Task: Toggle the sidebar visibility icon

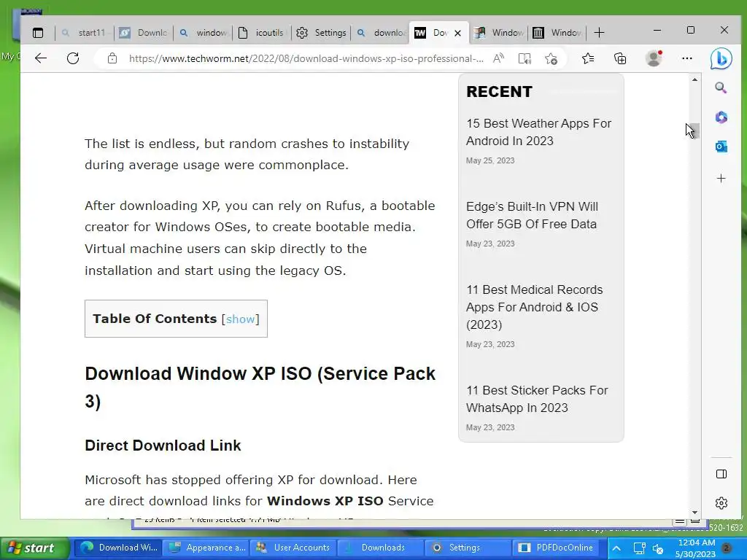Action: tap(721, 474)
